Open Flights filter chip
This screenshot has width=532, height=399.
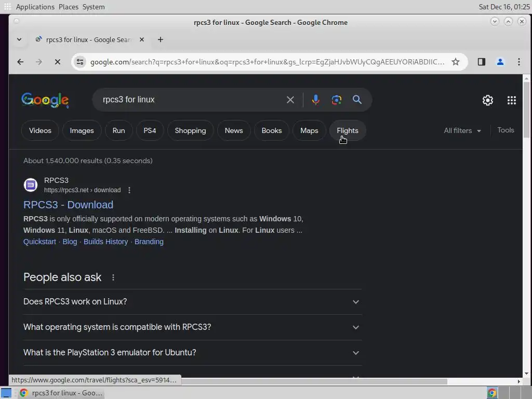pyautogui.click(x=348, y=130)
